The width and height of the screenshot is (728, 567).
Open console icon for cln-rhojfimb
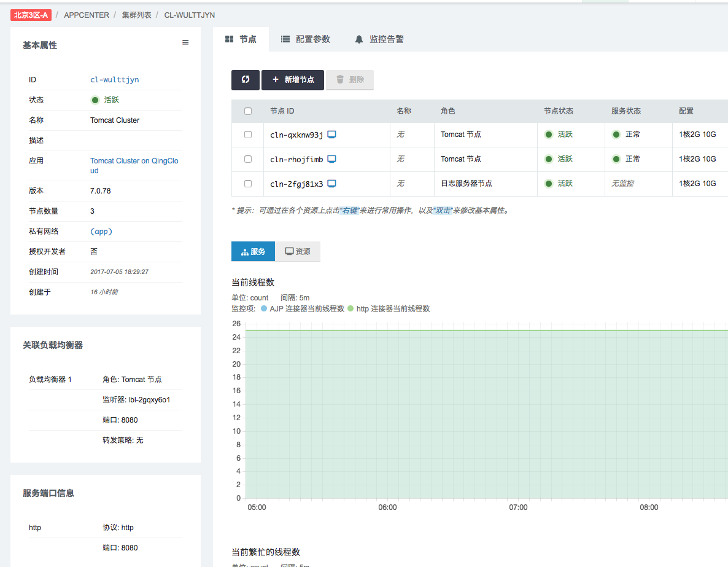click(x=331, y=159)
